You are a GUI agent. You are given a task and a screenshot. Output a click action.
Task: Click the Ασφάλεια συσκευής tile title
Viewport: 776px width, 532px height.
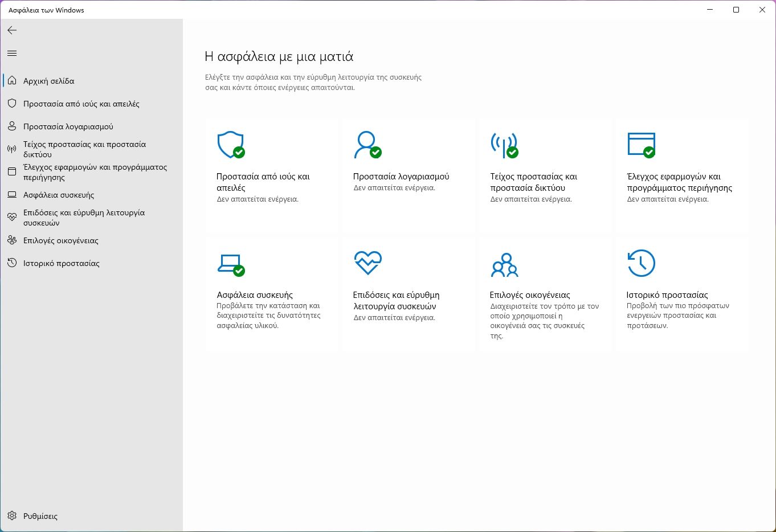tap(255, 295)
